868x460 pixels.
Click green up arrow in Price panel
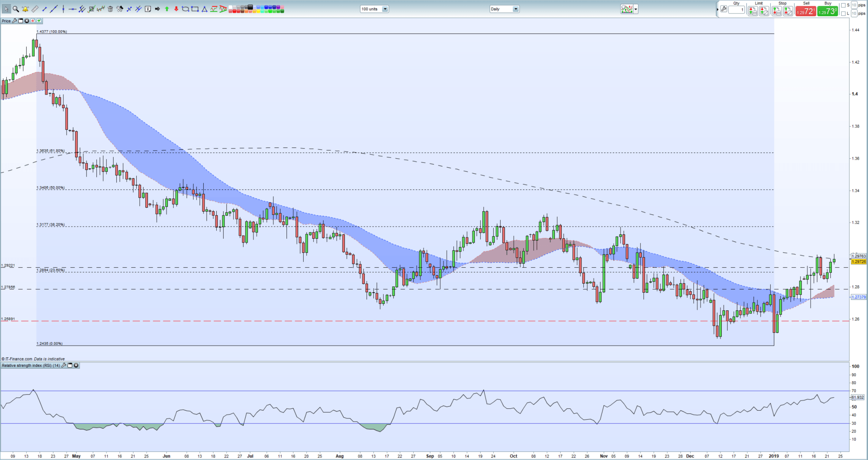click(39, 21)
